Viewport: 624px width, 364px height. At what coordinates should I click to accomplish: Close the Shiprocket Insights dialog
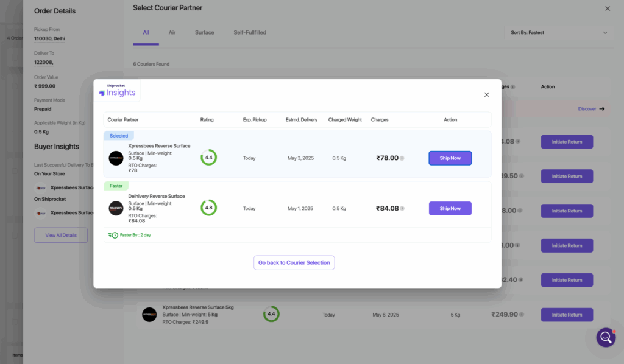(486, 94)
